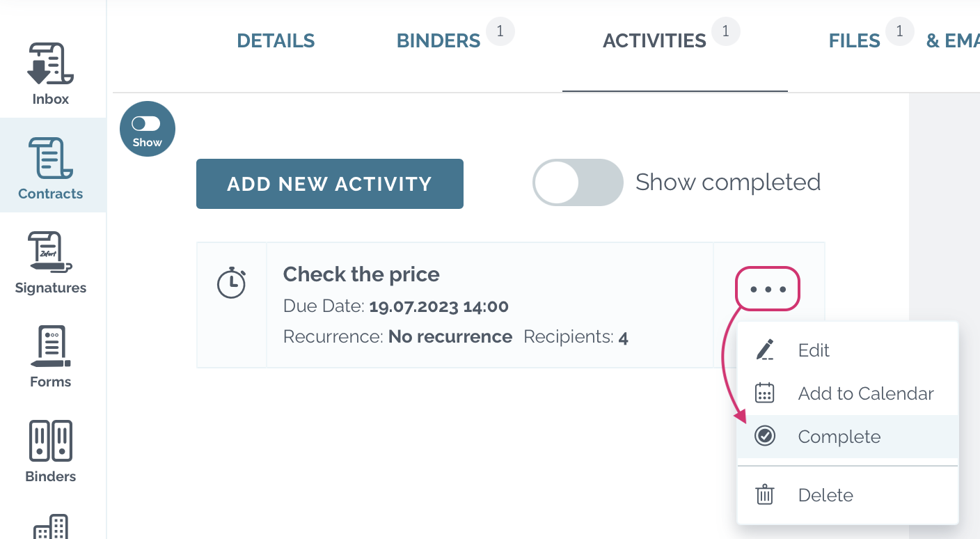Click the trash can Delete icon
This screenshot has height=539, width=980.
[x=765, y=495]
